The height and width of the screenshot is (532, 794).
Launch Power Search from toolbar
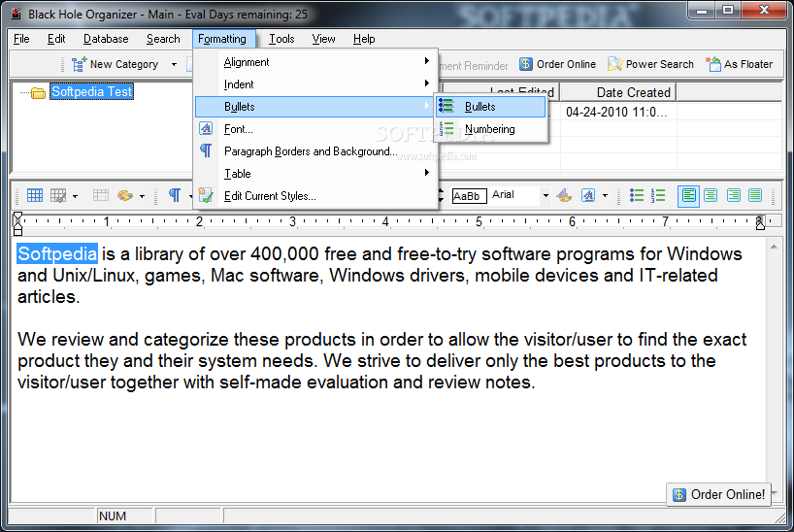pos(650,64)
